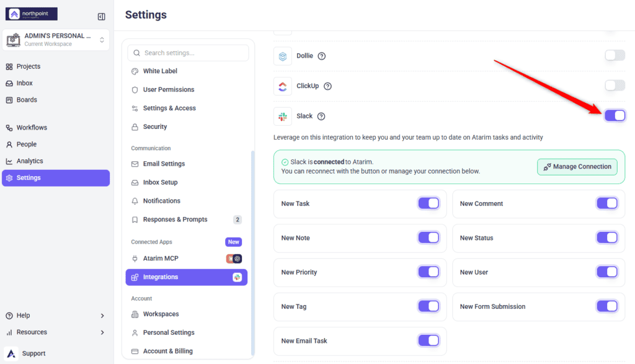Open Responses & Prompts settings
This screenshot has width=635, height=364.
(x=187, y=220)
